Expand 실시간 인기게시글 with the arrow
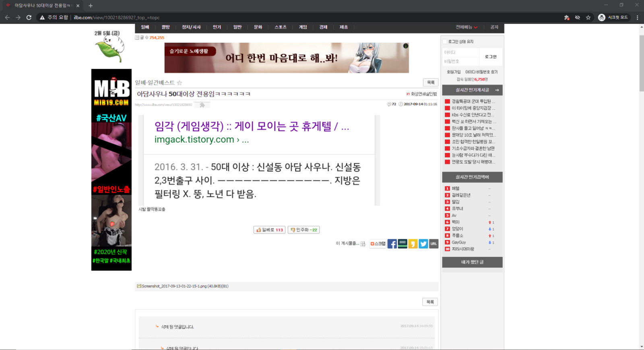The width and height of the screenshot is (644, 350). pyautogui.click(x=497, y=90)
